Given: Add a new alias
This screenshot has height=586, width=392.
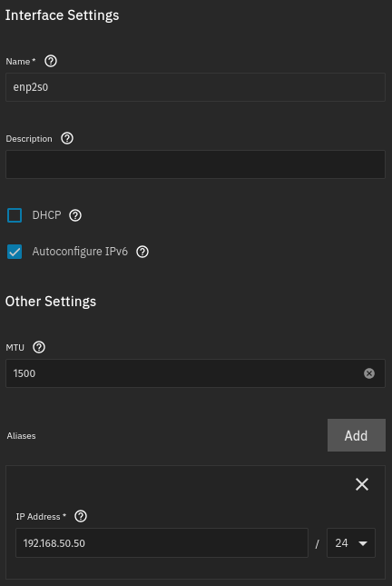Looking at the screenshot, I should click(x=357, y=435).
